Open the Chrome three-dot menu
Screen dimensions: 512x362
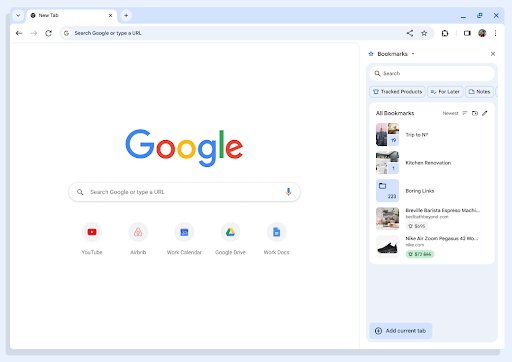coord(495,33)
